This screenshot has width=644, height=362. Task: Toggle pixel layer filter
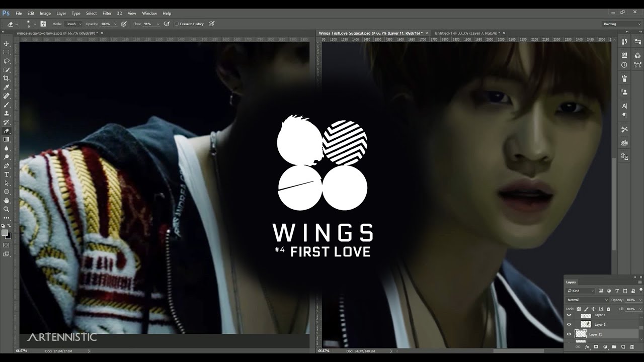pos(601,291)
